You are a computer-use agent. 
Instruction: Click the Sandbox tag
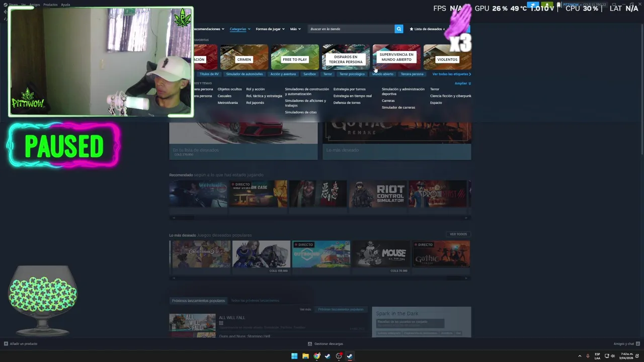point(309,74)
